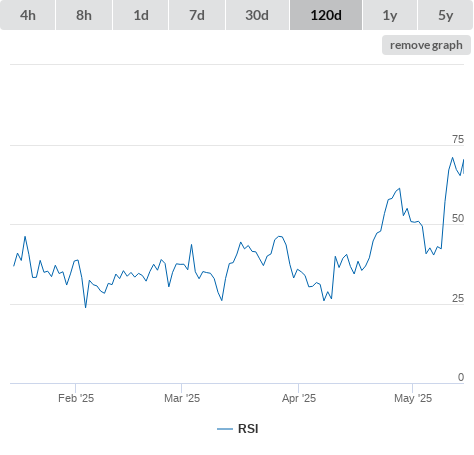
Task: Click the May '25 axis label
Action: [x=413, y=398]
